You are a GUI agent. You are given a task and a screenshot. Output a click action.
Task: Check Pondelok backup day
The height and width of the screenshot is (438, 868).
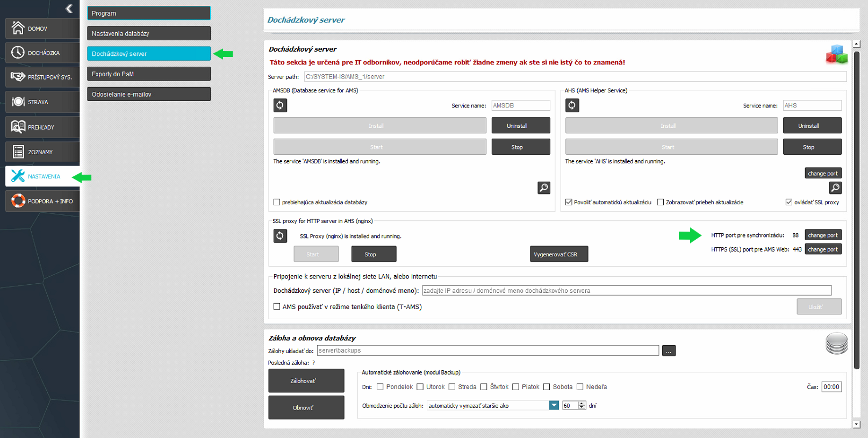coord(380,387)
